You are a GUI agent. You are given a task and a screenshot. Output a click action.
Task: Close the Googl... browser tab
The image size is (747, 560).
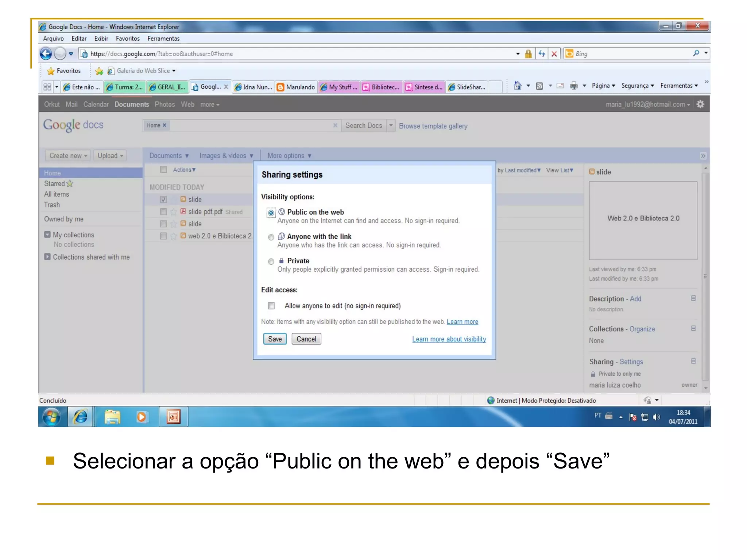pos(226,87)
